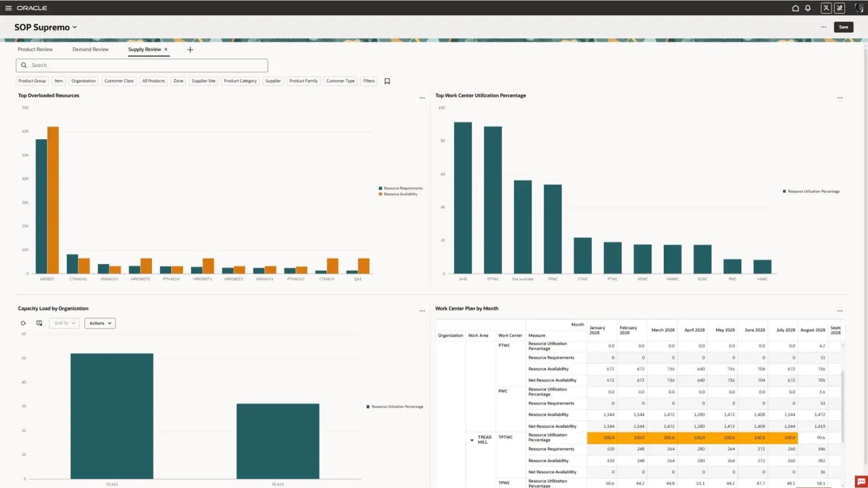This screenshot has width=868, height=488.
Task: Click the Save button
Action: click(843, 27)
